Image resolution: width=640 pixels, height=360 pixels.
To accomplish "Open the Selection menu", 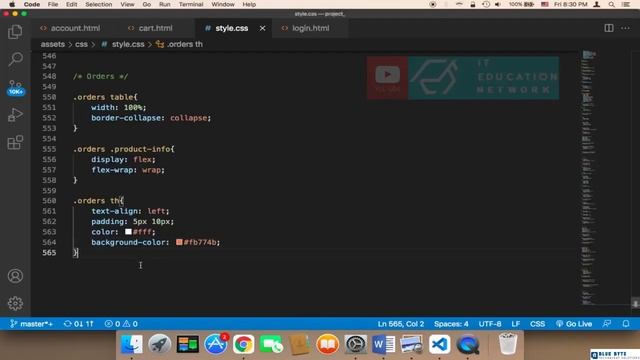I will pyautogui.click(x=98, y=4).
